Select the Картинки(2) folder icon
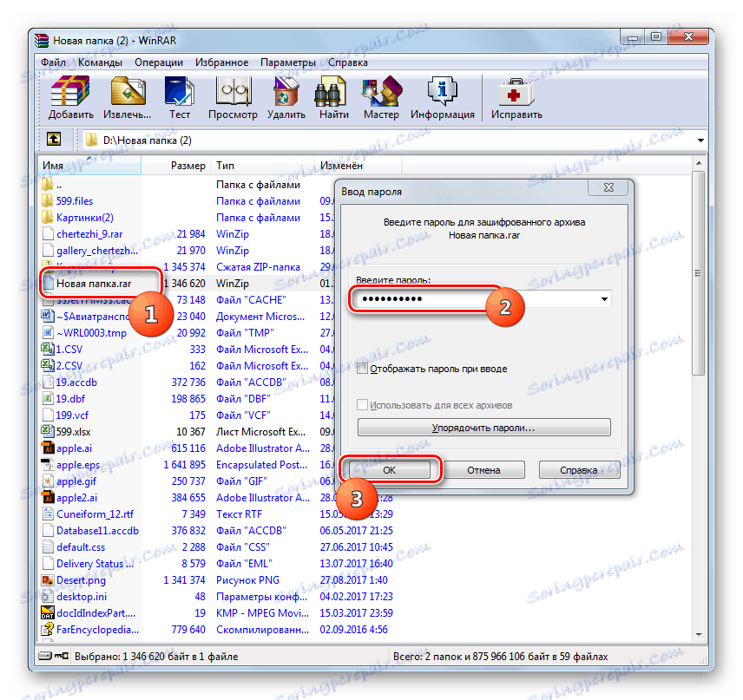Screen dimensions: 743x700 coord(48,218)
